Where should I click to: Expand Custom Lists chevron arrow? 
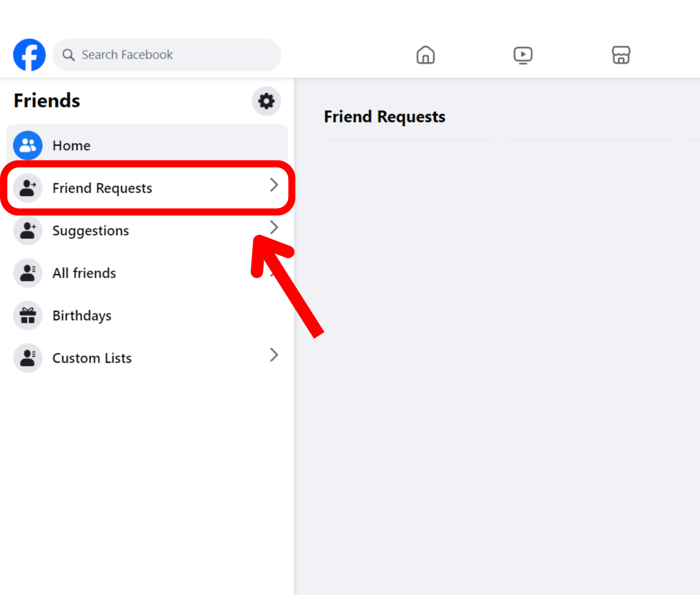coord(274,355)
